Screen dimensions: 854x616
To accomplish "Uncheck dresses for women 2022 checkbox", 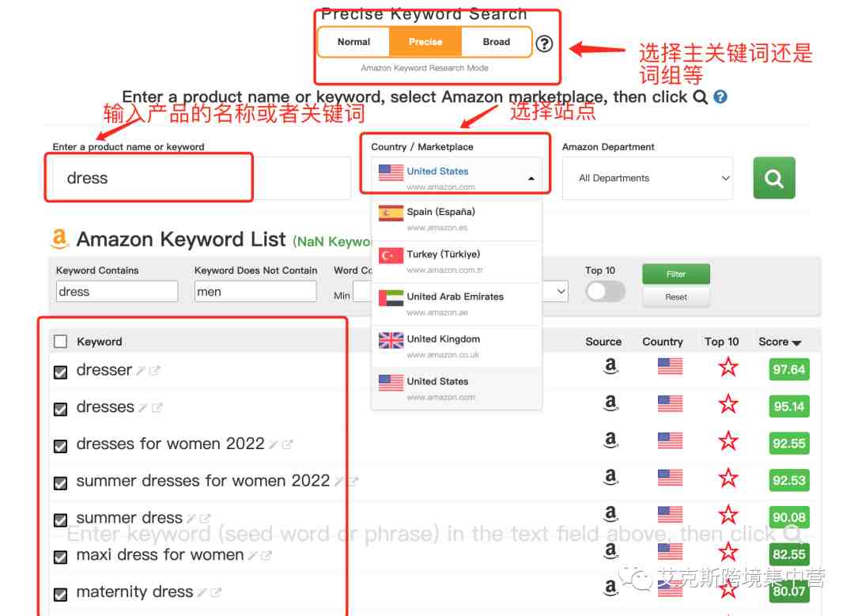I will [x=60, y=446].
